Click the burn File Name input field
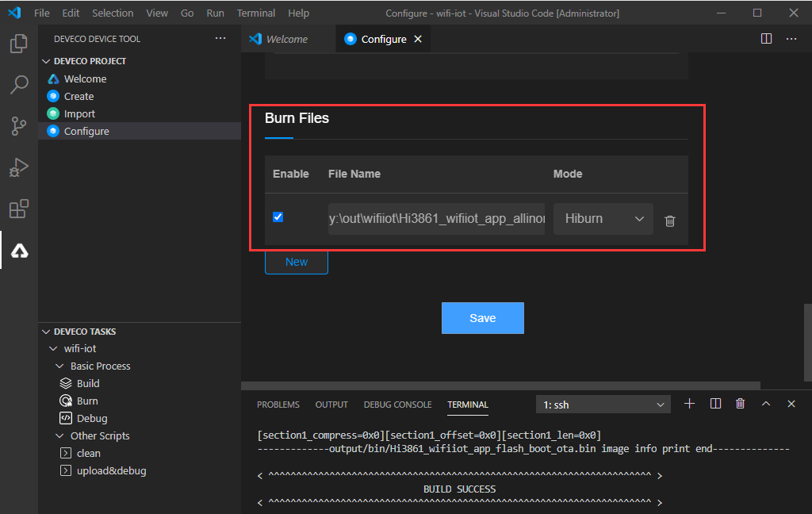Screen dimensions: 812x514 pos(437,219)
